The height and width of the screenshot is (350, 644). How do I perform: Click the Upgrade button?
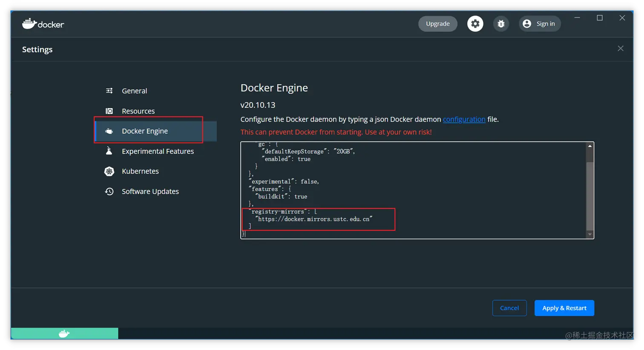(438, 24)
